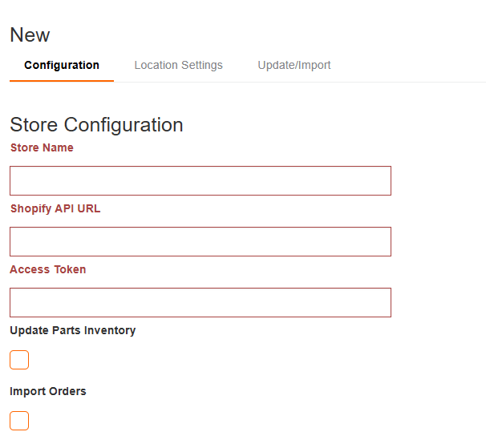
Task: Click the Shopify API URL label
Action: 55,208
